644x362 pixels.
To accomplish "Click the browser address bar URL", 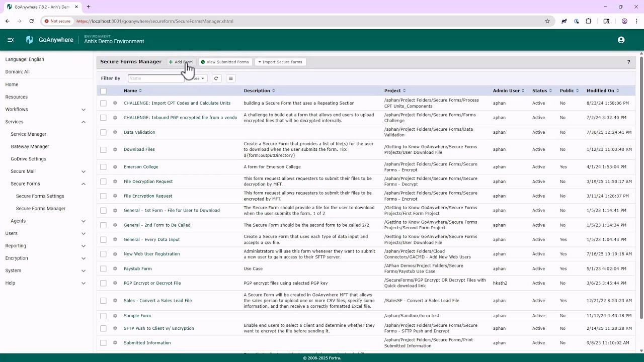I will pyautogui.click(x=155, y=21).
